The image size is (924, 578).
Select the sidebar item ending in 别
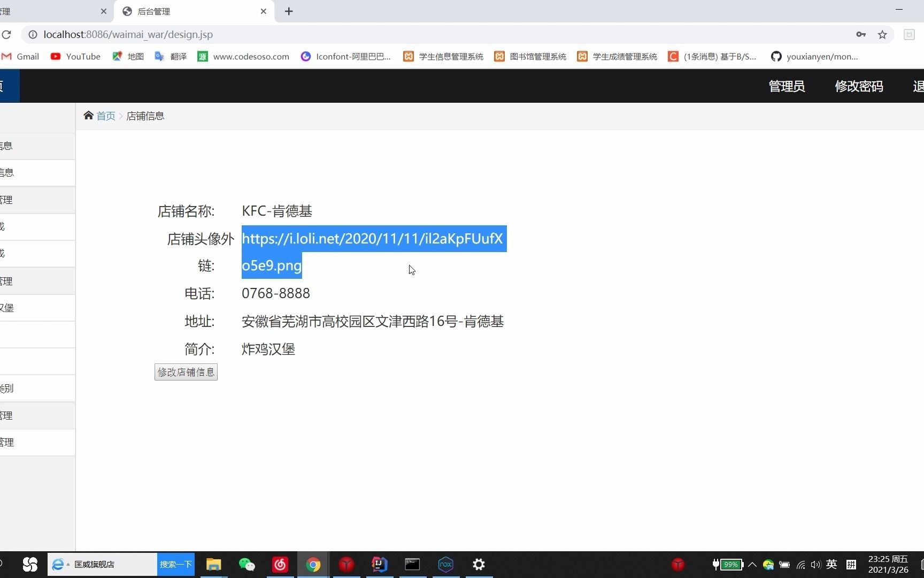[37, 389]
